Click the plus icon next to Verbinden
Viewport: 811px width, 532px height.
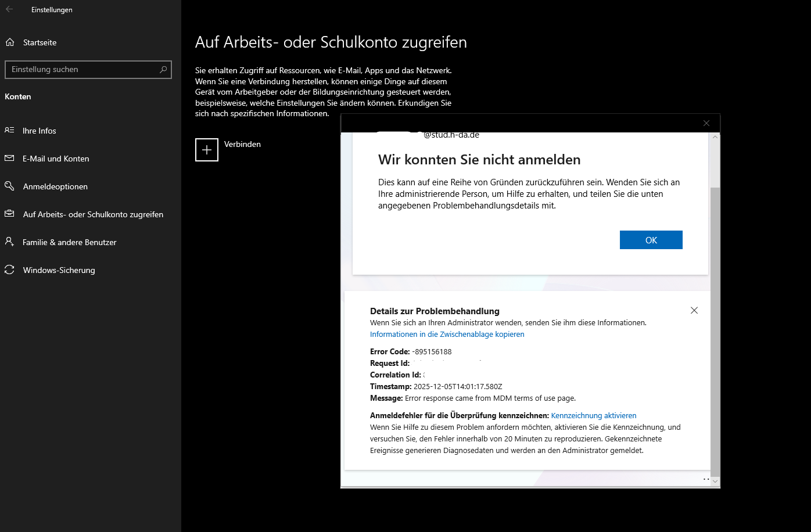[206, 150]
